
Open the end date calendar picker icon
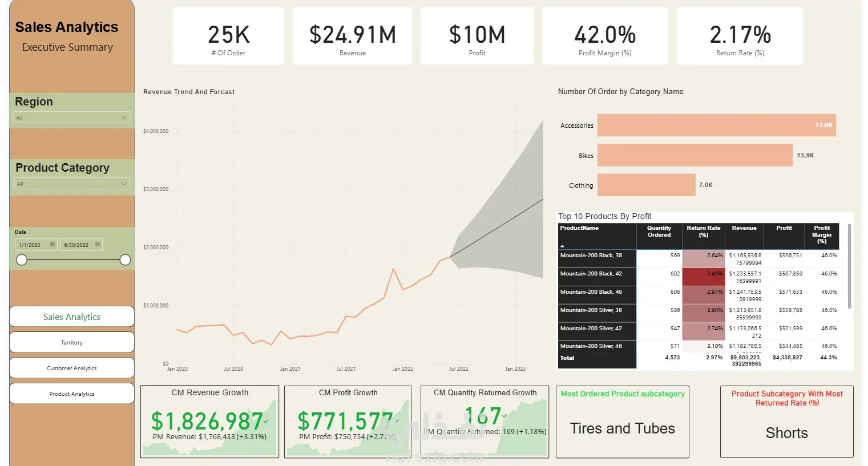[98, 245]
